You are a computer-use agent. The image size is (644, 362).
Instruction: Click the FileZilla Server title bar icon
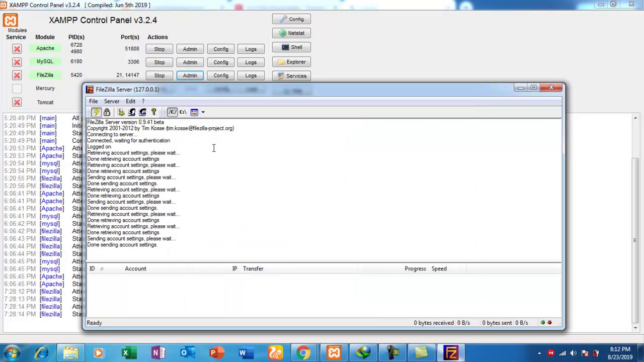coord(90,89)
